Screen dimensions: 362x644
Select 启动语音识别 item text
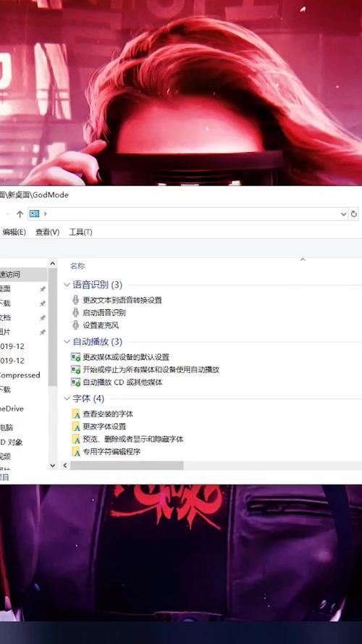pyautogui.click(x=104, y=313)
